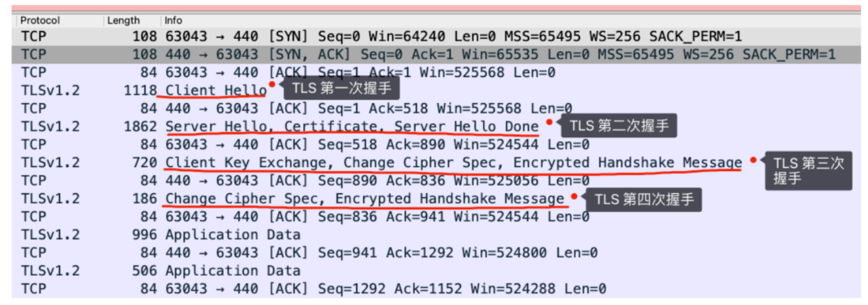Click the TLS 第四次握手 annotation label
868x305 pixels.
[644, 200]
